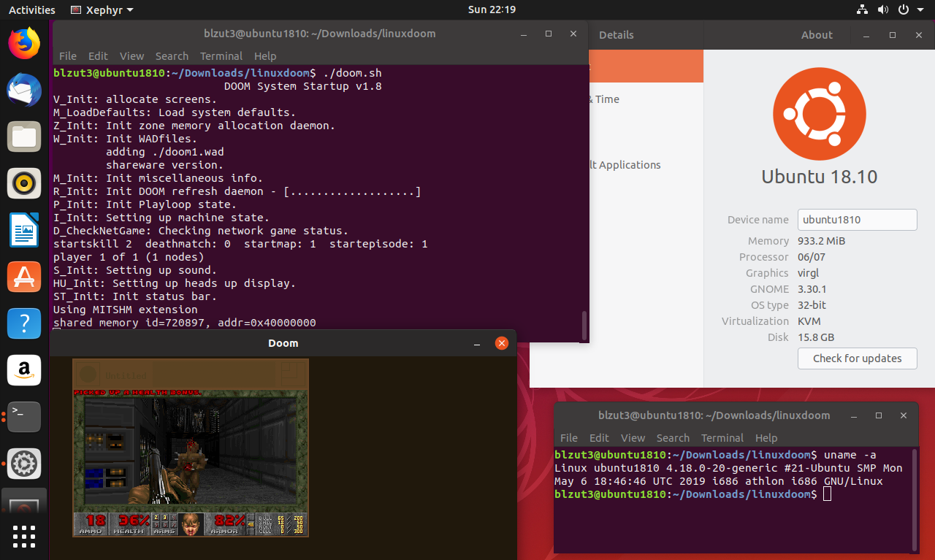The width and height of the screenshot is (935, 560).
Task: Open Rhythmbox music player from dock
Action: click(x=24, y=183)
